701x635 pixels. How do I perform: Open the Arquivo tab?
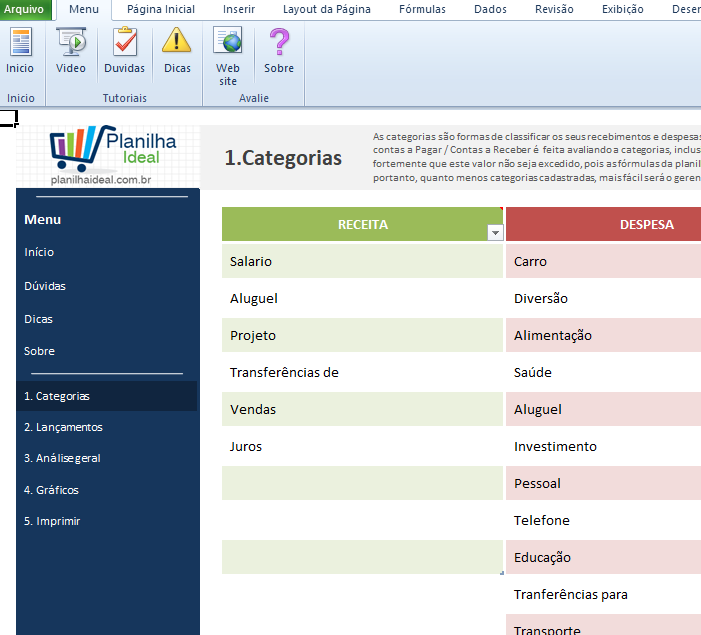point(25,9)
